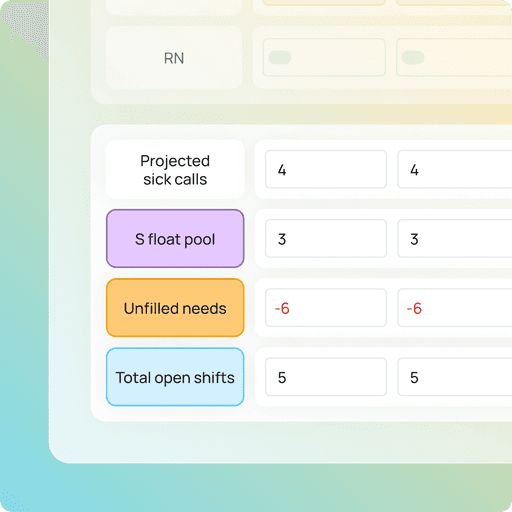Click first Total open shifts field showing 5
The width and height of the screenshot is (512, 512).
coord(326,377)
